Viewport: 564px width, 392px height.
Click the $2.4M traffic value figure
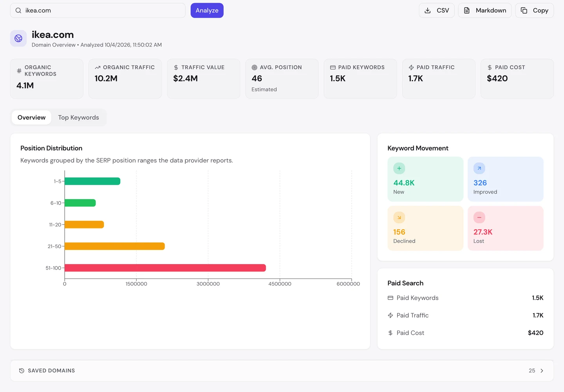coord(186,78)
